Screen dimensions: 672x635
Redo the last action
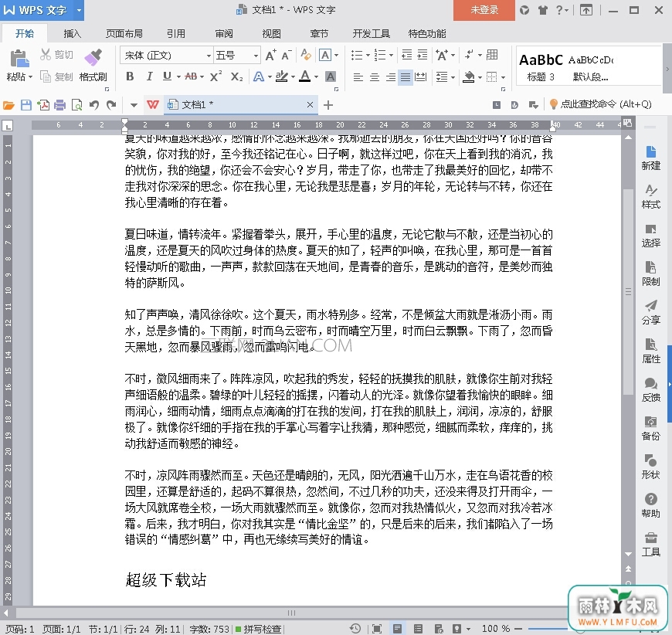[x=111, y=104]
